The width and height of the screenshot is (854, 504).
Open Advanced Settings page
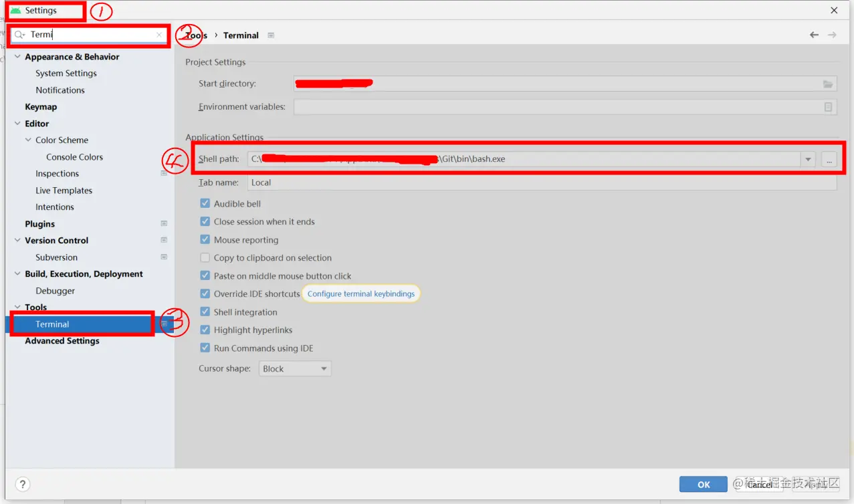[x=62, y=341]
